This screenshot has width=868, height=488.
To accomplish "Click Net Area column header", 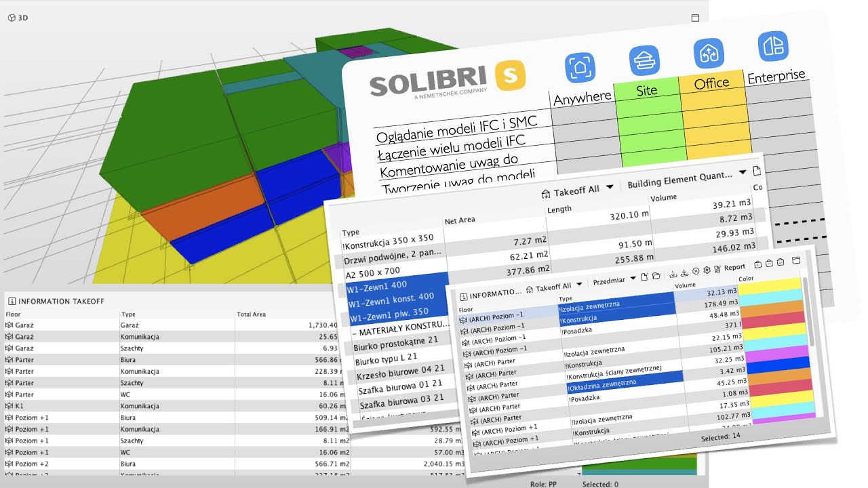I will pos(460,220).
